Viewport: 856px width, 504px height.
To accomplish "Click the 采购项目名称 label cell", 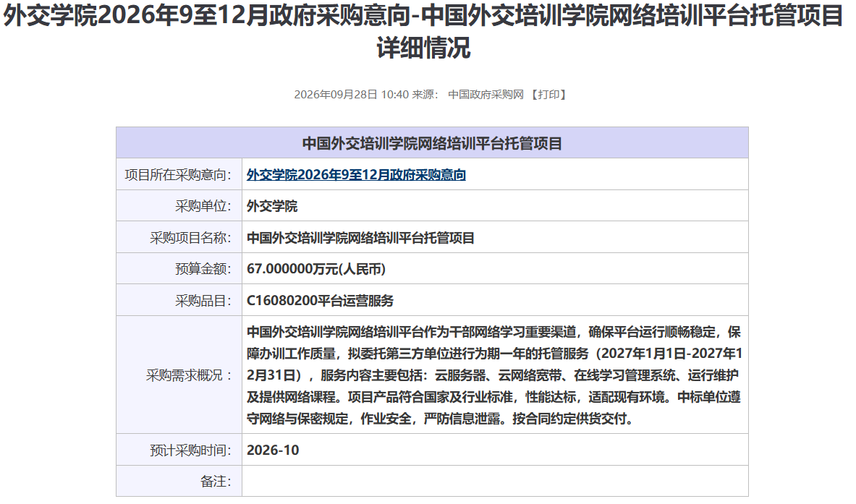I will point(179,237).
